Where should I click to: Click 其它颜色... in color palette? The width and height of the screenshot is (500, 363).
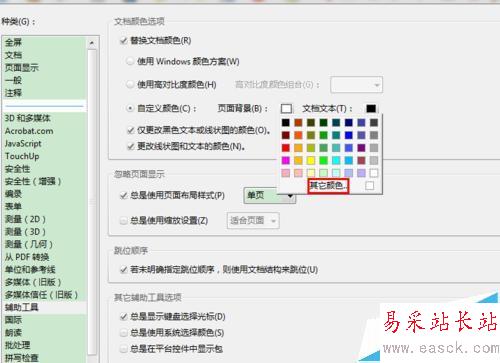(328, 186)
